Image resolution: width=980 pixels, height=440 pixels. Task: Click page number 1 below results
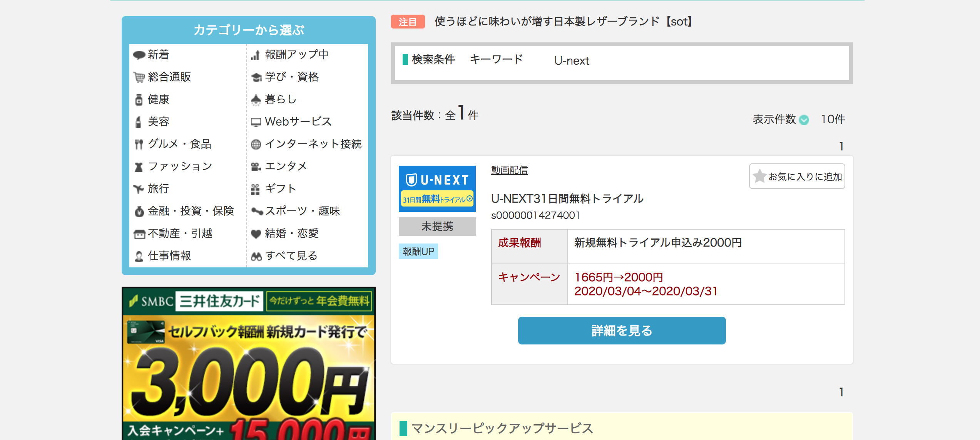coord(841,392)
